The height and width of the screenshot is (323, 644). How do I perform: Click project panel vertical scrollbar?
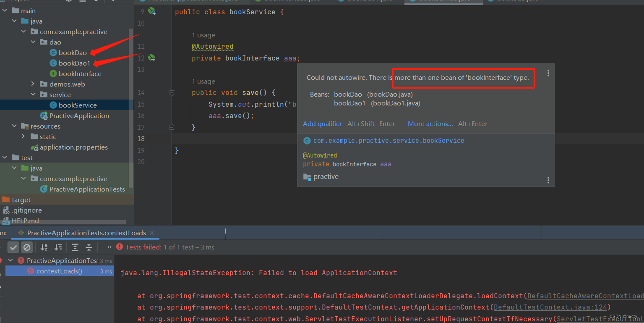point(131,108)
